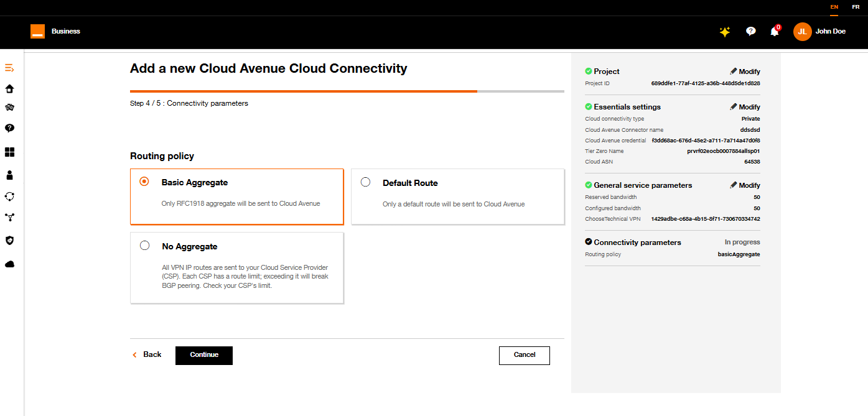Click the Default Route description text

pyautogui.click(x=454, y=204)
